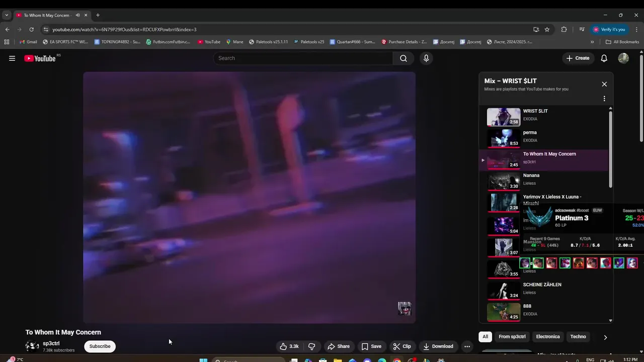644x362 pixels.
Task: Play Yarimov X Lieless X Luuna track
Action: pyautogui.click(x=543, y=203)
